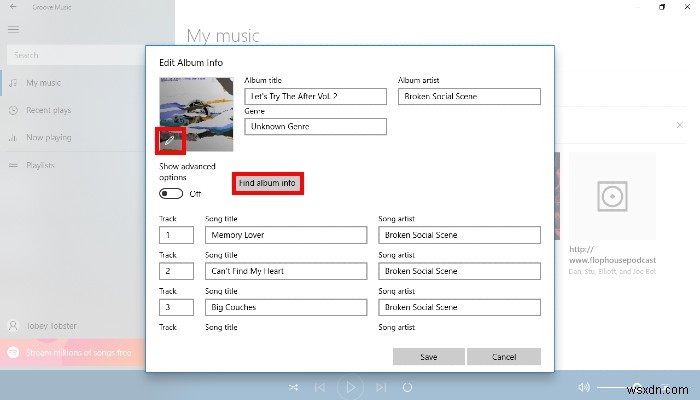
Task: Click Stream millions of songs free banner
Action: click(x=73, y=353)
